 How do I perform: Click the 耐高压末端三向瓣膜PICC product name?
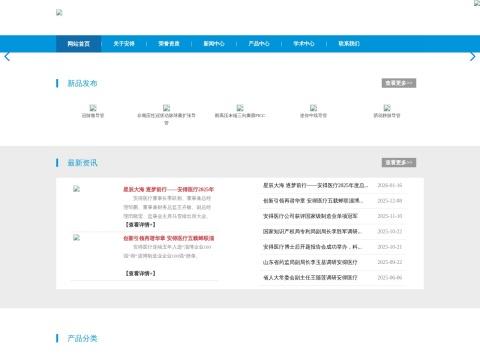point(240,116)
